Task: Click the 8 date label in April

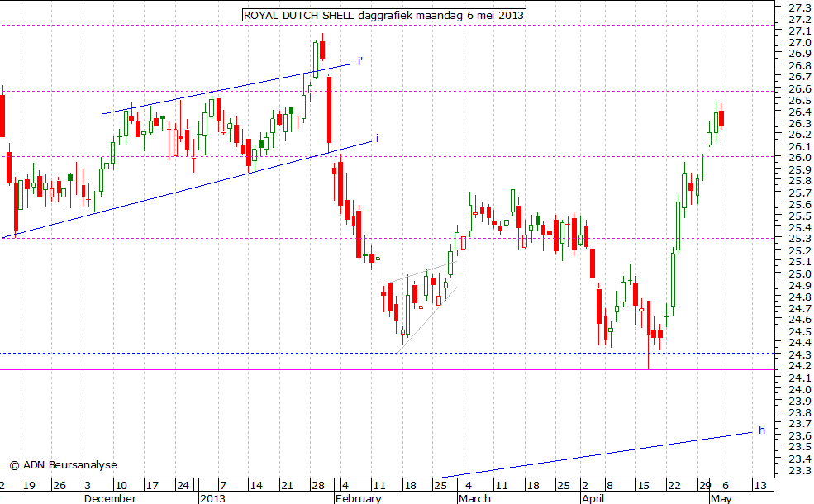Action: click(609, 486)
